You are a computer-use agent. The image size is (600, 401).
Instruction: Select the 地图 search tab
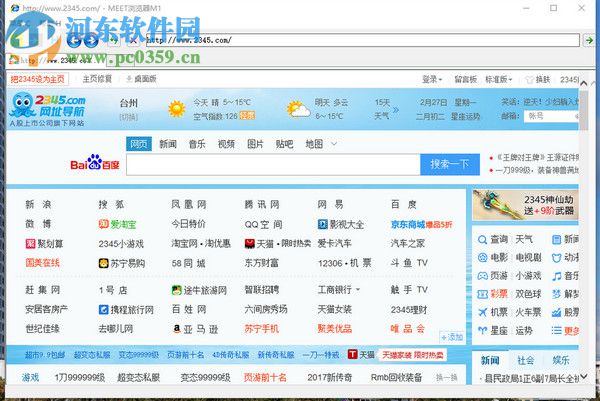tap(314, 144)
